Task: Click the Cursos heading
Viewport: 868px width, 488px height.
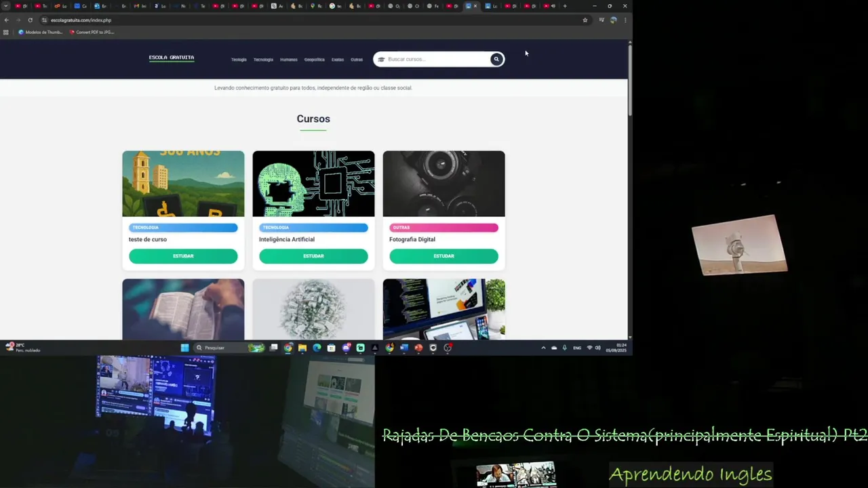Action: pos(313,119)
